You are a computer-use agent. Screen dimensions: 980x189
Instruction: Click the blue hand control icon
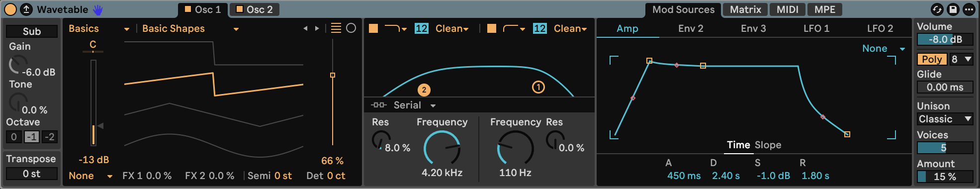pos(98,9)
